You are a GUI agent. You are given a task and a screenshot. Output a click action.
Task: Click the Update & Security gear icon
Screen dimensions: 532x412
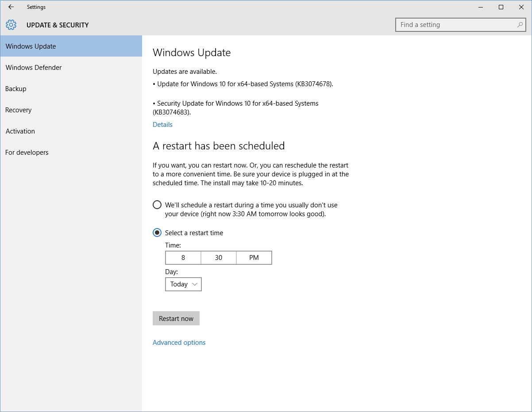coord(11,25)
